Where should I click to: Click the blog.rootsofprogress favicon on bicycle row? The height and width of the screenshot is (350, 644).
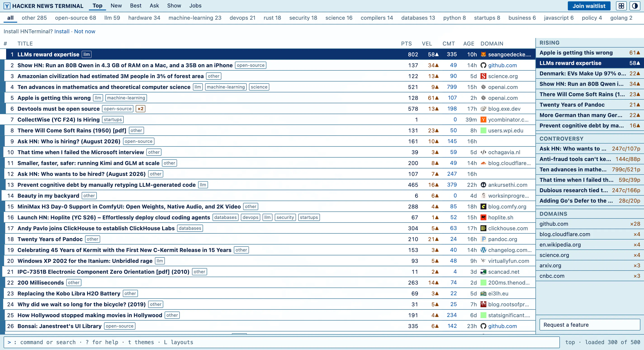click(483, 304)
